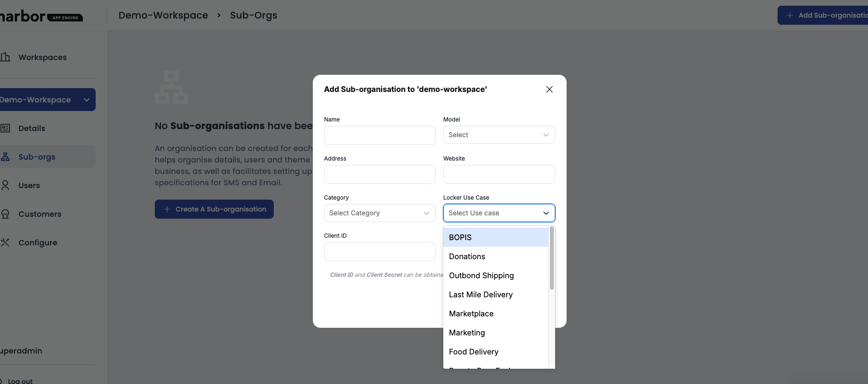
Task: Select BOPIS from use case list
Action: coord(495,237)
